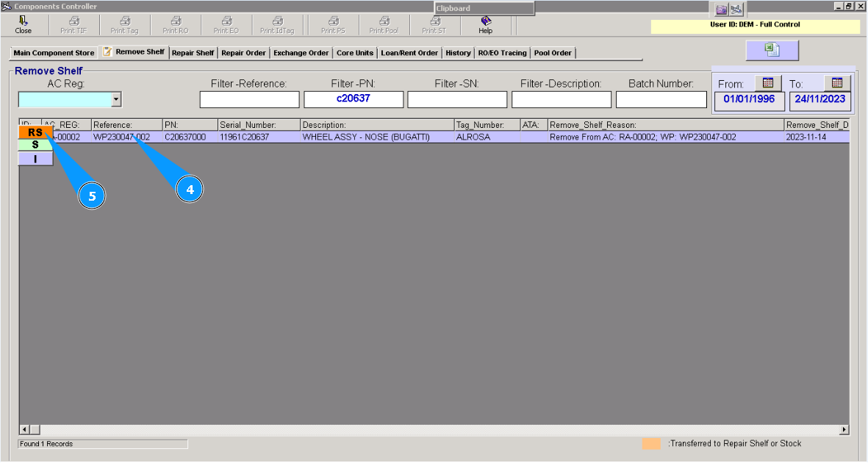Click the Remove_Shelf_Reason column header

[x=666, y=125]
